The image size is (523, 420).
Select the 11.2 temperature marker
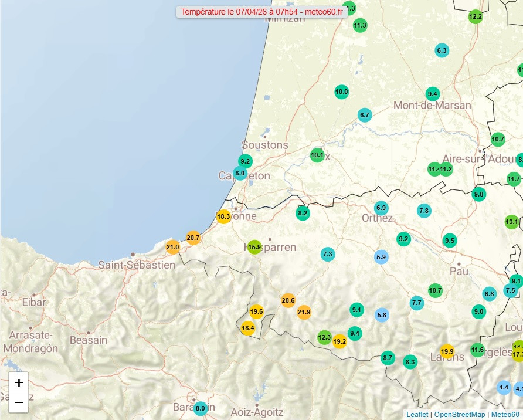pos(446,169)
